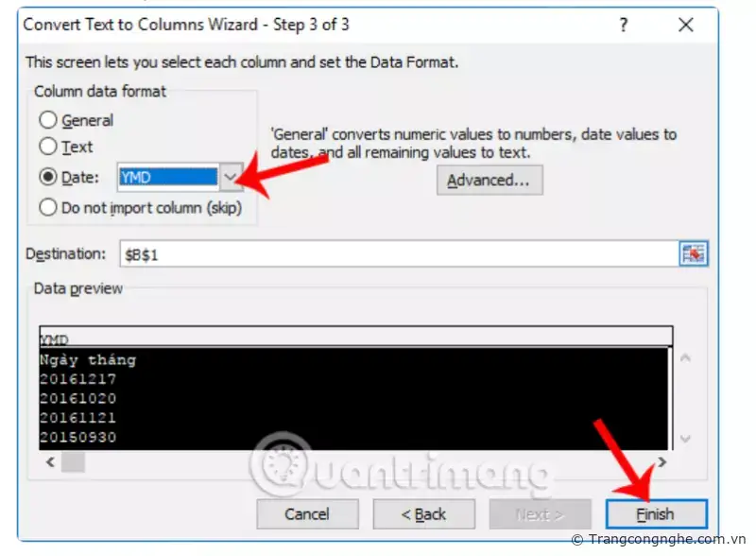Click the Finish button

click(x=656, y=514)
